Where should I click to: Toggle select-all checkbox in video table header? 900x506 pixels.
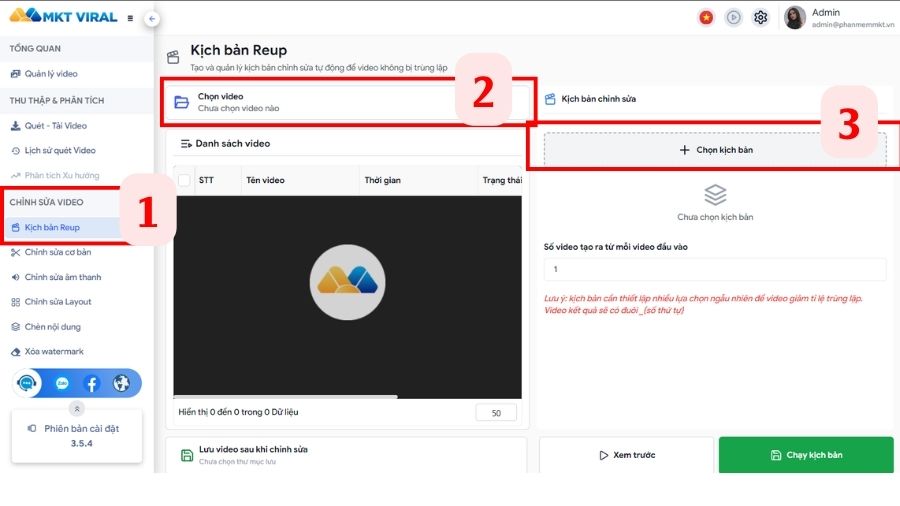(x=184, y=180)
